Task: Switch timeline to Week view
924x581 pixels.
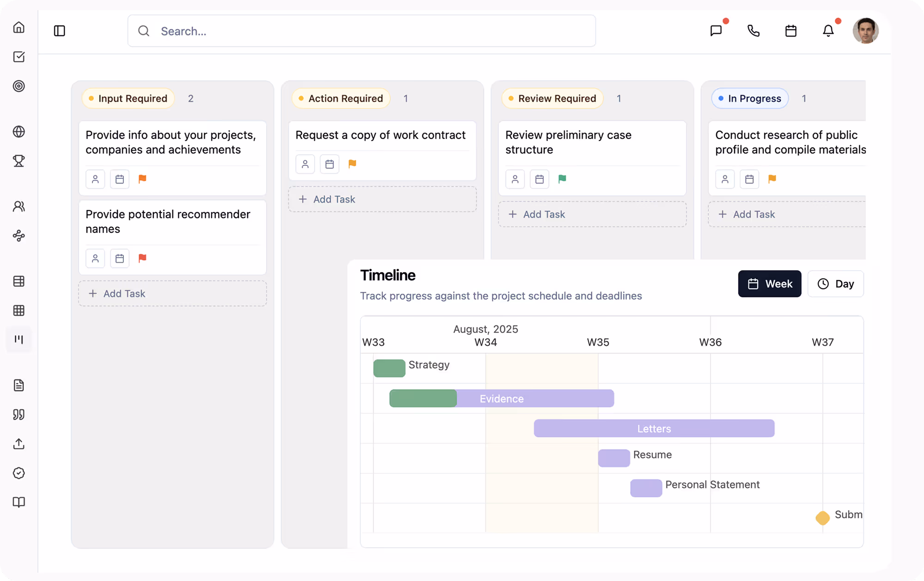Action: point(769,284)
